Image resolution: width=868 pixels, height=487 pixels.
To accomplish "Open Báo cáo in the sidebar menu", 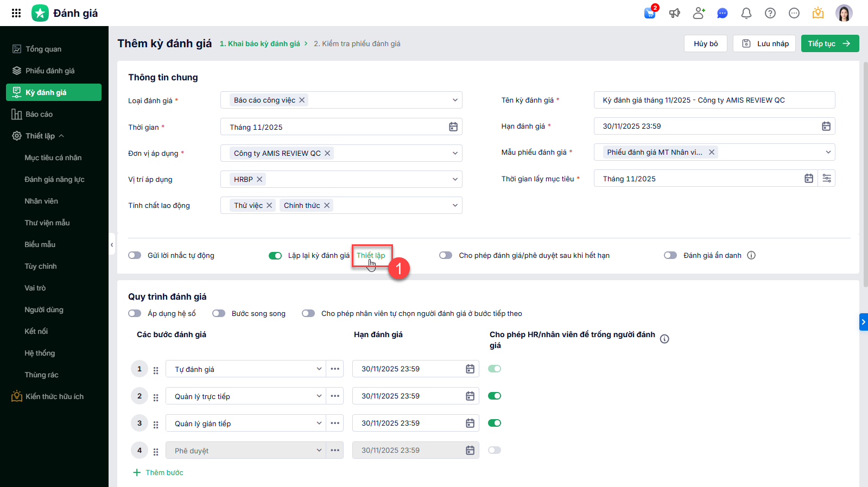I will point(39,114).
